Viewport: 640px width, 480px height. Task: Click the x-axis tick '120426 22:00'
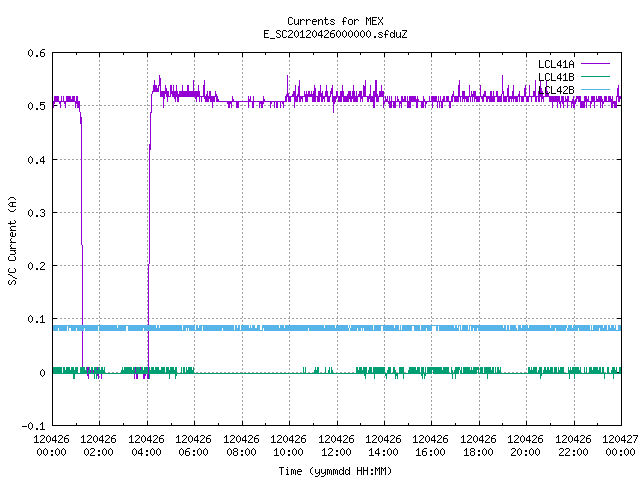point(573,446)
